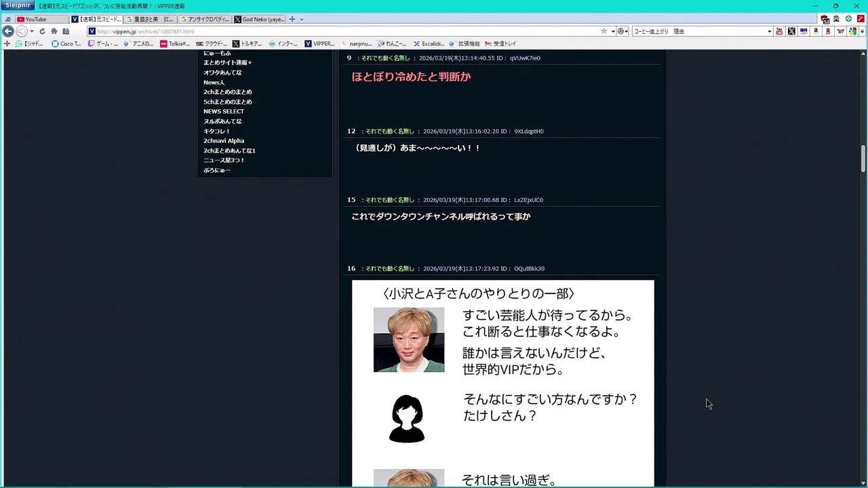Open the nanjmu... bookmark
Viewport: 868px width, 488px height.
pos(356,43)
